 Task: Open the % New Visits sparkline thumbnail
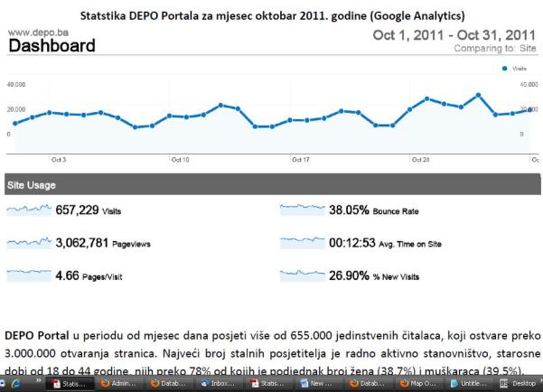(303, 275)
